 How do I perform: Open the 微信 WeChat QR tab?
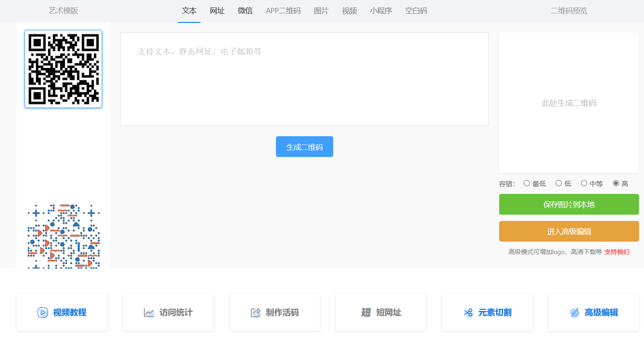[x=245, y=11]
